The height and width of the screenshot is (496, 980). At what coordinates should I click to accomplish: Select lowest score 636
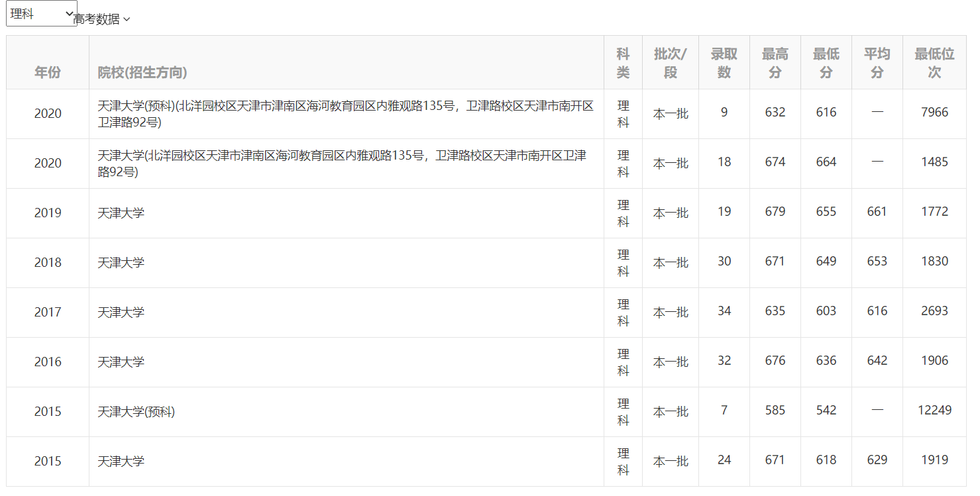pyautogui.click(x=826, y=360)
